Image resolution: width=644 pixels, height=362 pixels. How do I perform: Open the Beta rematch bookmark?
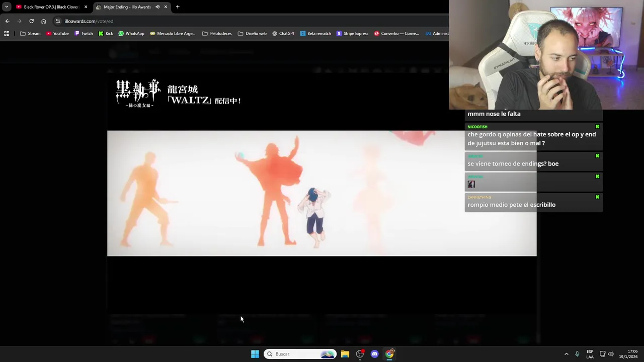(315, 34)
